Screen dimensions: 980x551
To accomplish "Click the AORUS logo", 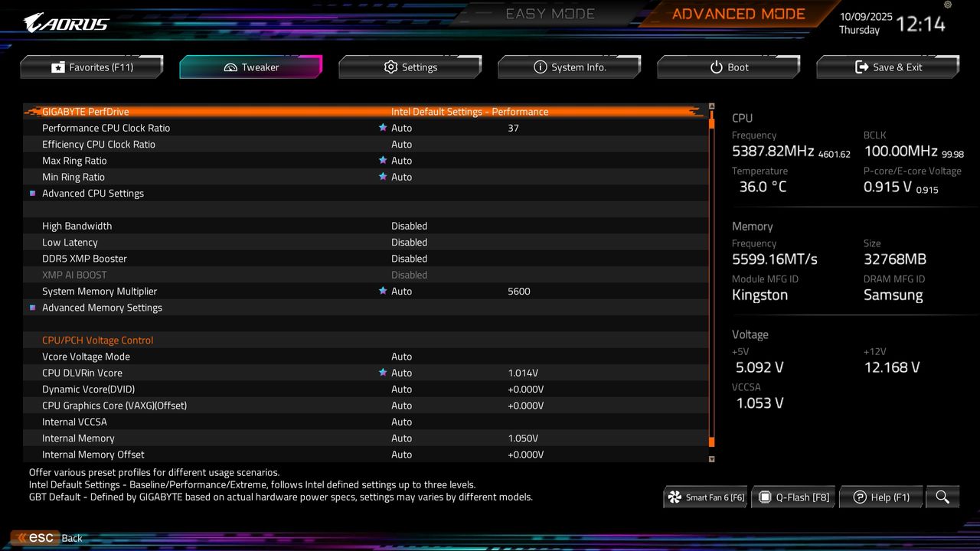I will pos(65,21).
